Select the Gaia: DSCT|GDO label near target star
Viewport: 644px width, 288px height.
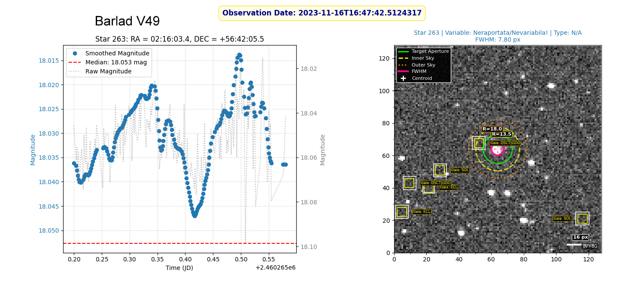pos(505,143)
